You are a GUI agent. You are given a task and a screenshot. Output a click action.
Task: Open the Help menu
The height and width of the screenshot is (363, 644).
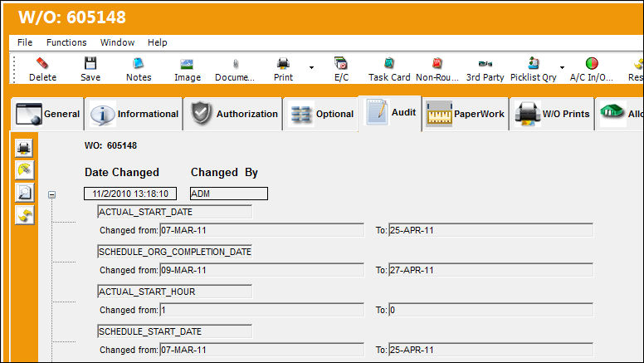click(158, 42)
